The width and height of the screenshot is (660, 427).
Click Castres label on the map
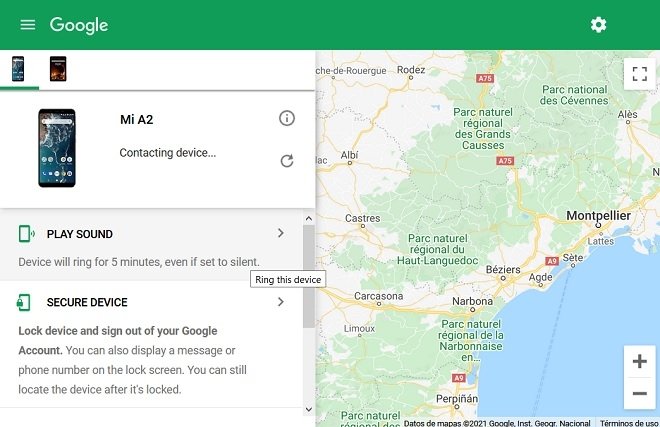[362, 218]
